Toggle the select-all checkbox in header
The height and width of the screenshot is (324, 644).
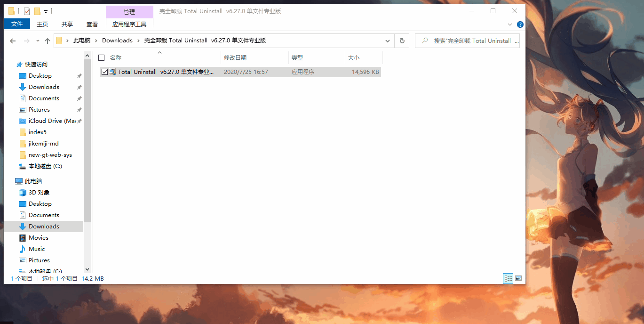pyautogui.click(x=101, y=57)
